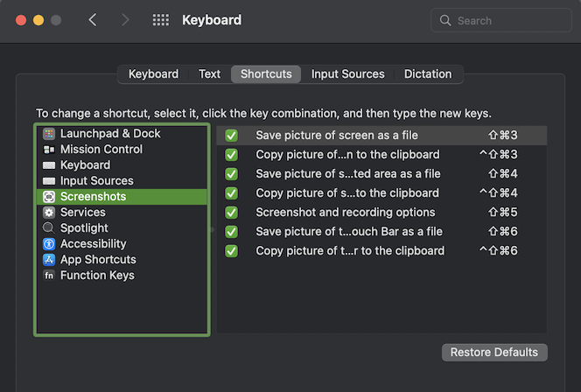The image size is (581, 392).
Task: Show all preferences grid icon
Action: click(x=161, y=20)
